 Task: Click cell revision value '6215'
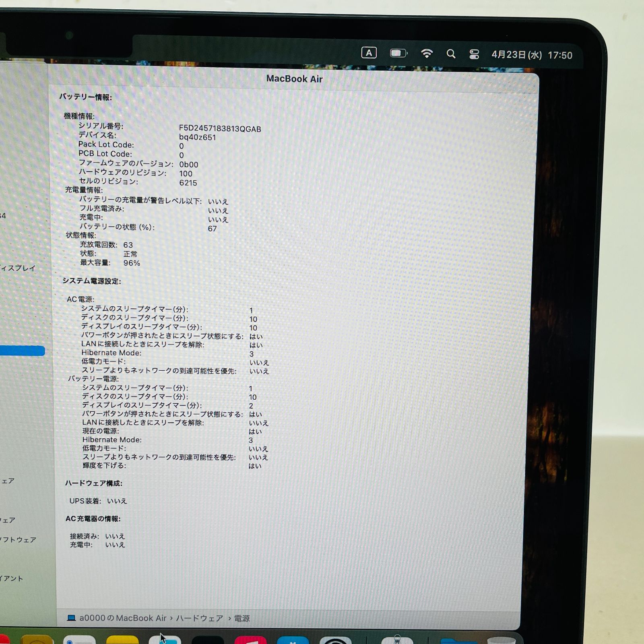[188, 183]
